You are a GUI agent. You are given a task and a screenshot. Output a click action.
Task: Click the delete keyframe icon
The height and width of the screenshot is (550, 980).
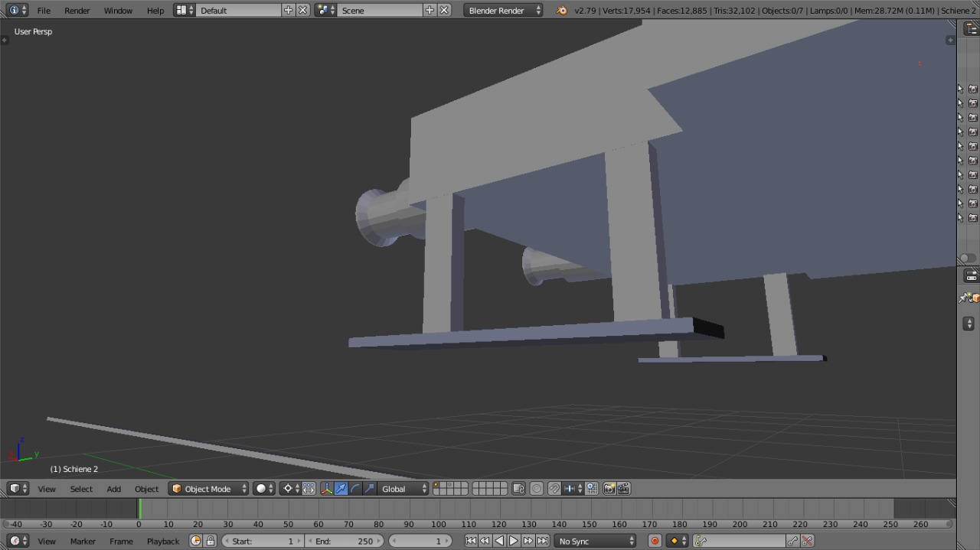click(x=807, y=541)
